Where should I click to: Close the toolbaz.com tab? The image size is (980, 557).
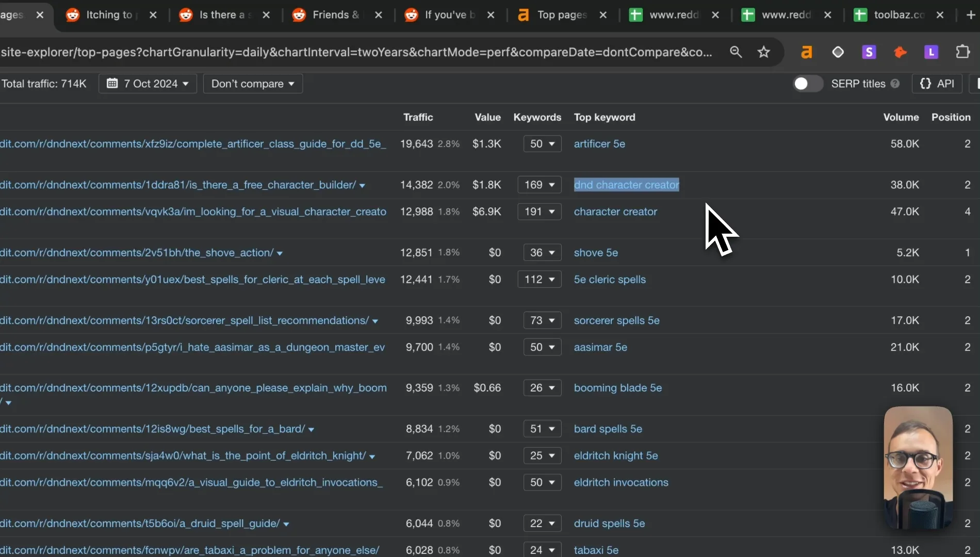(940, 15)
